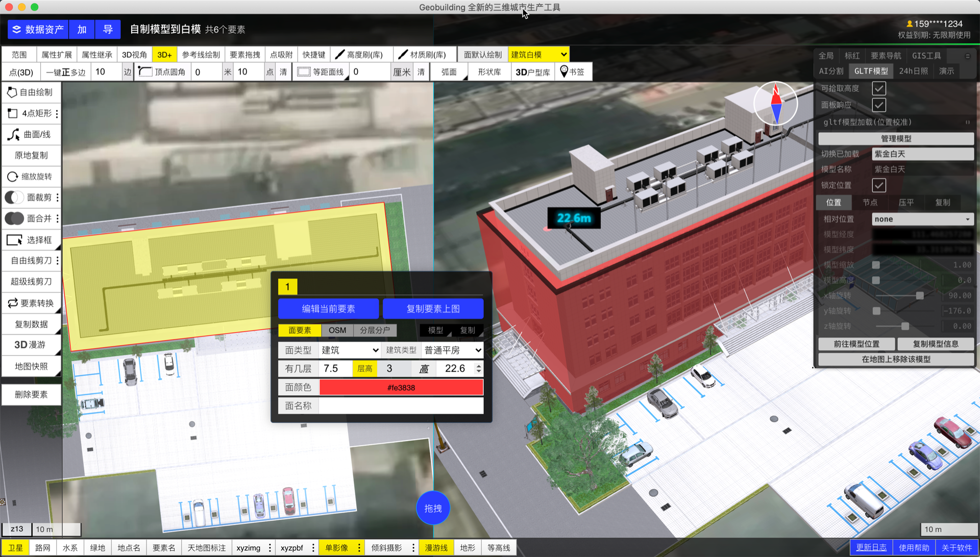Click the red #fe3838 face color swatch
This screenshot has height=557, width=980.
click(401, 388)
